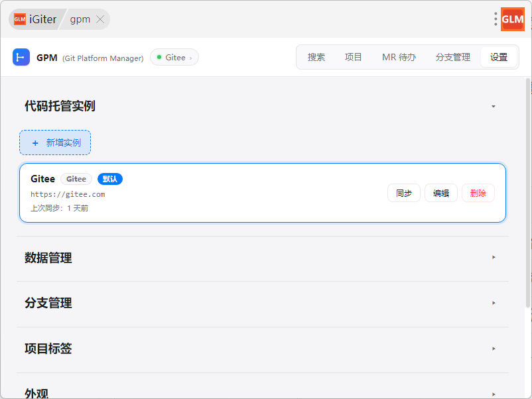This screenshot has width=532, height=399.
Task: Select the gpm breadcrumb tab
Action: click(80, 19)
